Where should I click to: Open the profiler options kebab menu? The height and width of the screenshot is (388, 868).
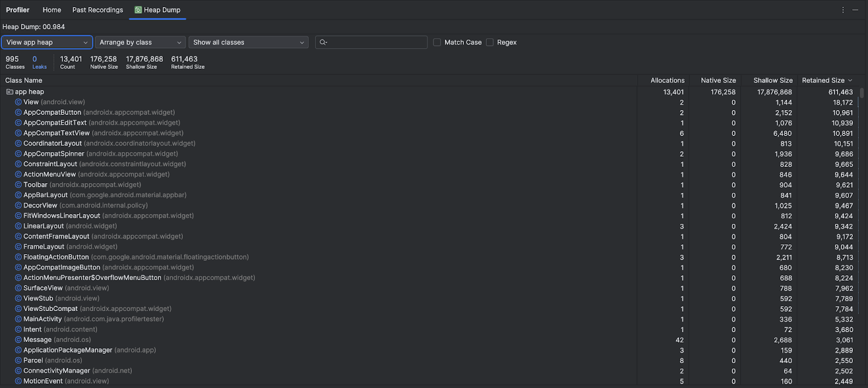coord(843,10)
